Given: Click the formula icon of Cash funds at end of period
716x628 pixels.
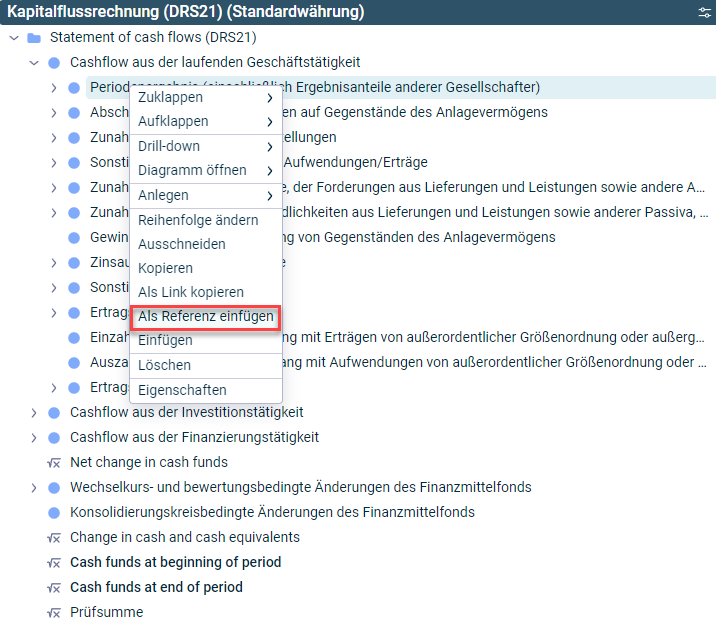Looking at the screenshot, I should coord(54,588).
